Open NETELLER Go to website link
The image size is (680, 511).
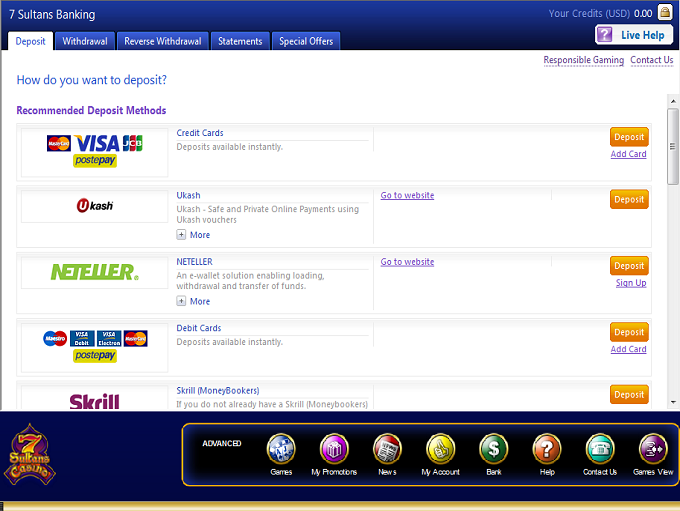tap(407, 262)
